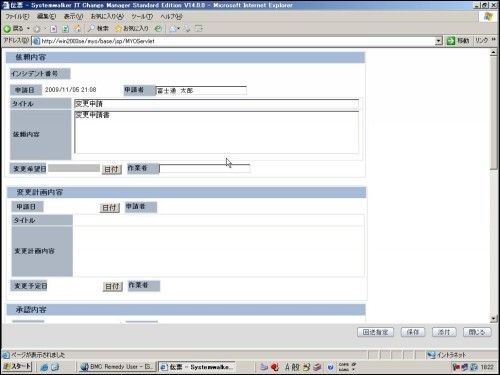This screenshot has width=500, height=375.
Task: Open the お気に入り(A) menu
Action: point(107,16)
